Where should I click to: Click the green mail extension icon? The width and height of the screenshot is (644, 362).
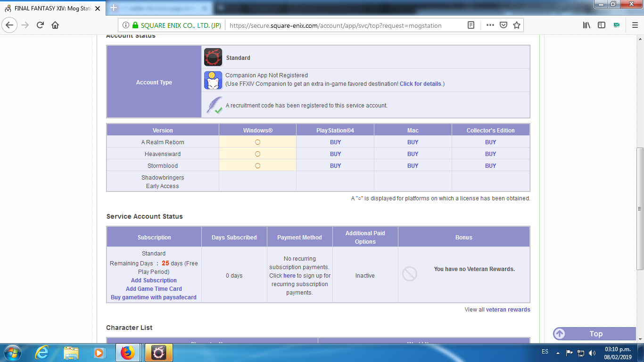pyautogui.click(x=617, y=25)
